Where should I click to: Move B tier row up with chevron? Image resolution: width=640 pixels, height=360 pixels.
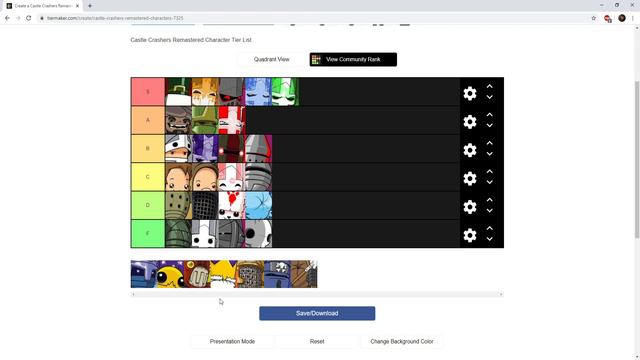click(489, 143)
